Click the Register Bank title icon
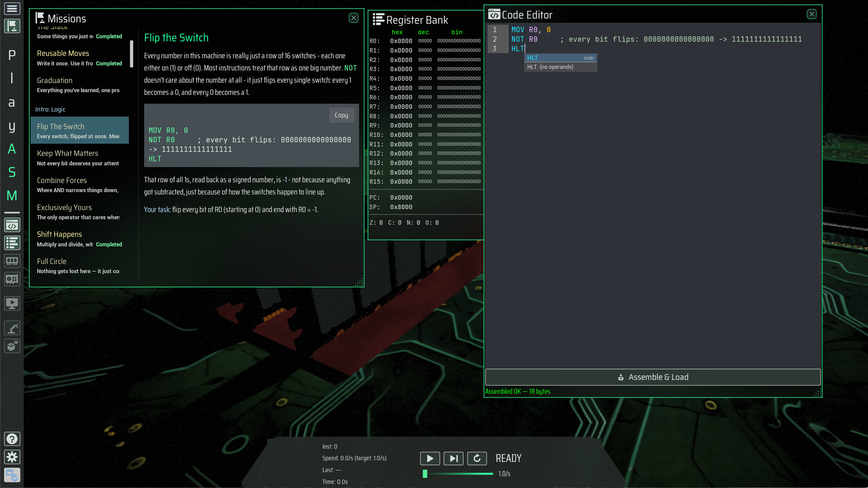The width and height of the screenshot is (868, 488). (378, 19)
